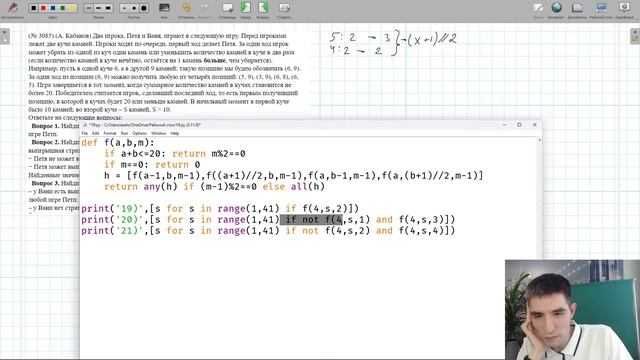Open the File menu in IDLE

click(x=84, y=133)
